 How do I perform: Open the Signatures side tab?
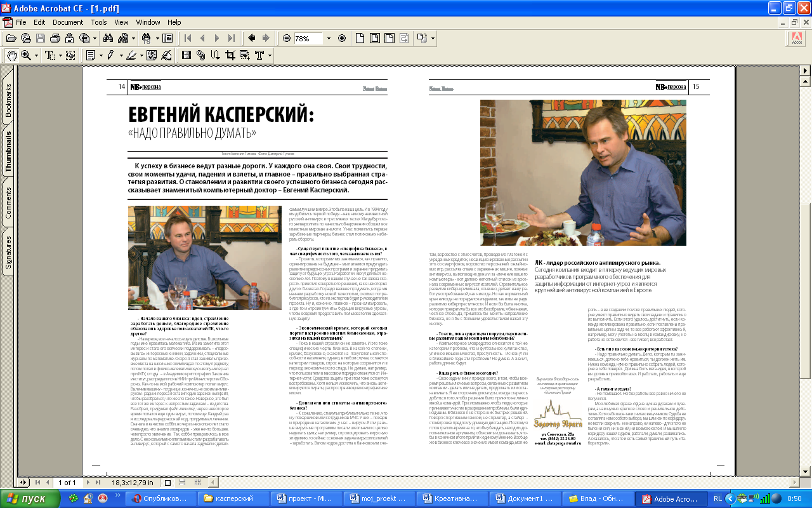(8, 253)
